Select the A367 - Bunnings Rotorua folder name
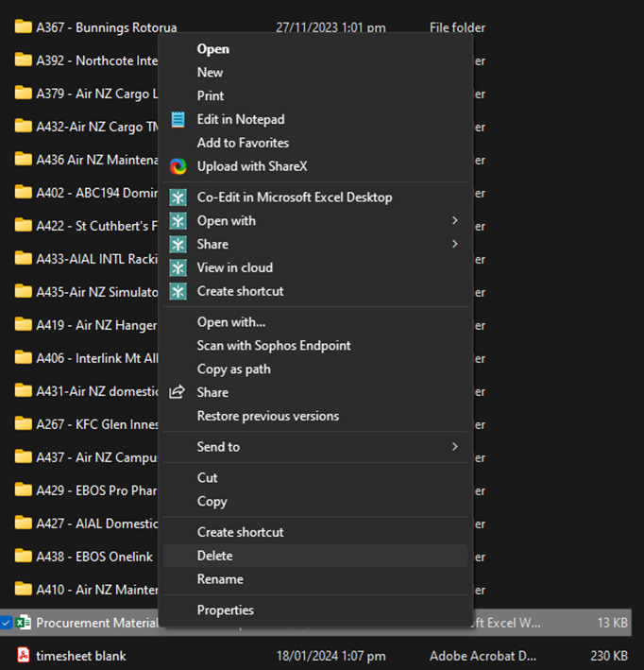The width and height of the screenshot is (644, 670). point(107,27)
